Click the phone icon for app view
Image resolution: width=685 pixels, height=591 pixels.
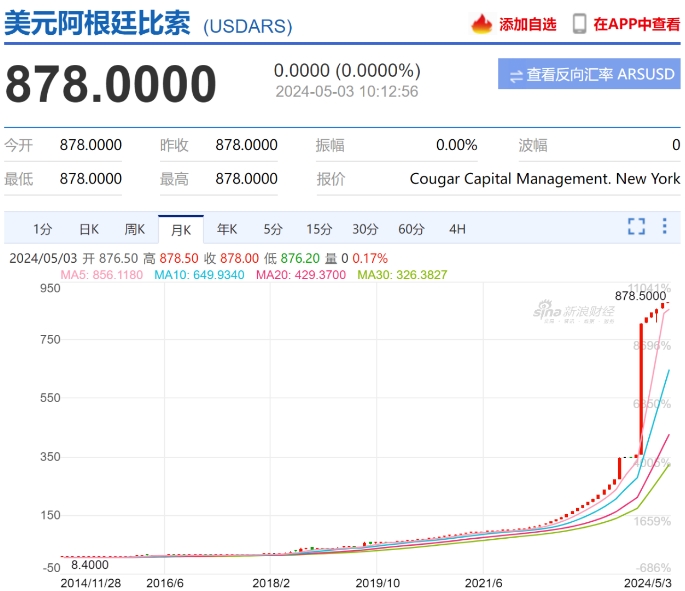(579, 24)
